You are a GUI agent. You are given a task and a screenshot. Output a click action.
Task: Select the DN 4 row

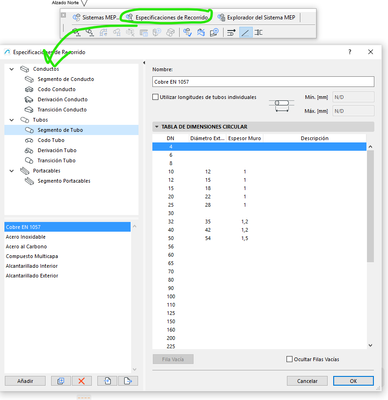pyautogui.click(x=259, y=147)
